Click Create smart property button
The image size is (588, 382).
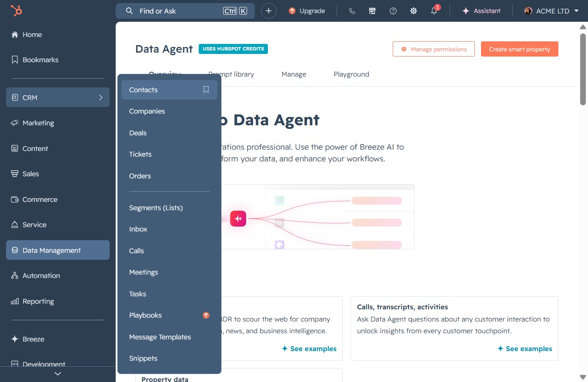coord(519,49)
